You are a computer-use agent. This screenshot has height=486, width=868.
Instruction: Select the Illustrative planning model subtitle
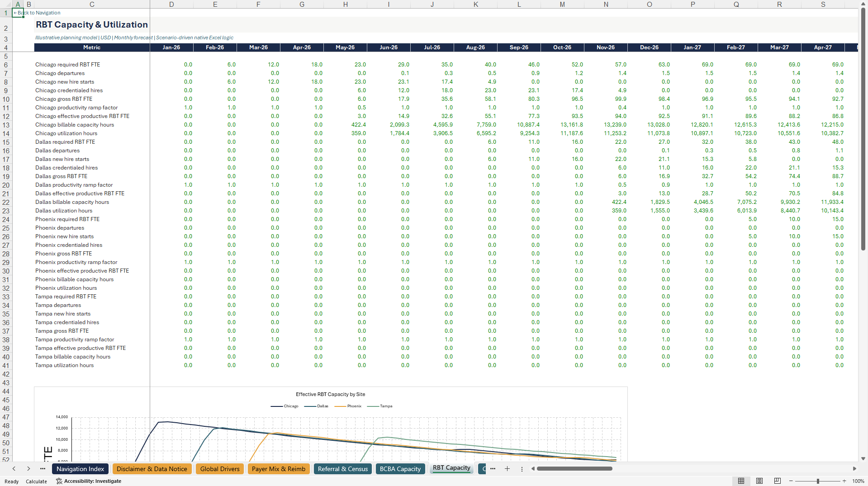[134, 38]
